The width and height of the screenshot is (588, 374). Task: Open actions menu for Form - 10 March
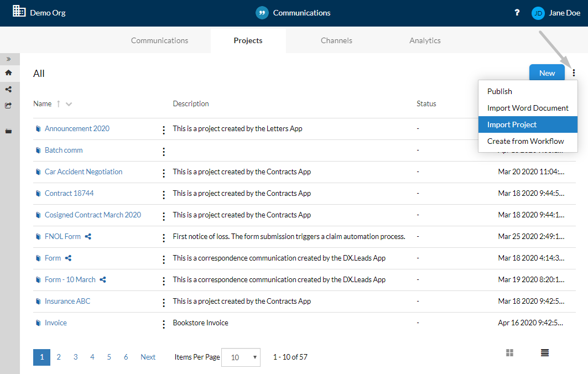coord(164,281)
